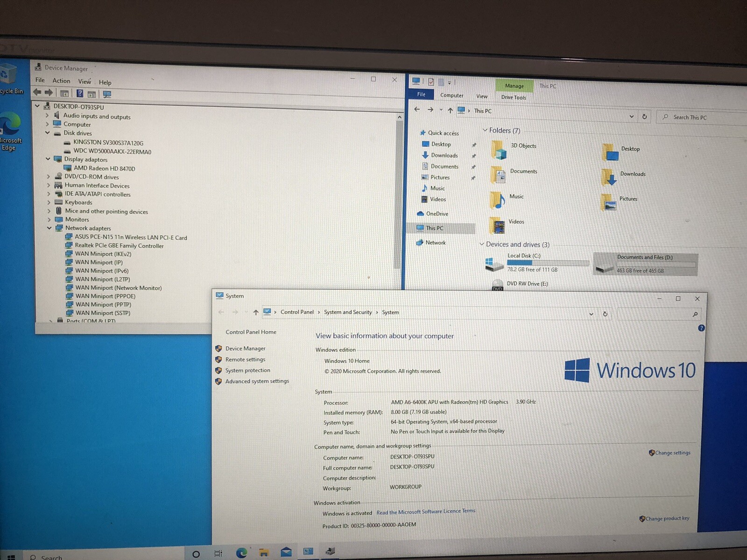Open View menu in Device Manager

coord(85,81)
